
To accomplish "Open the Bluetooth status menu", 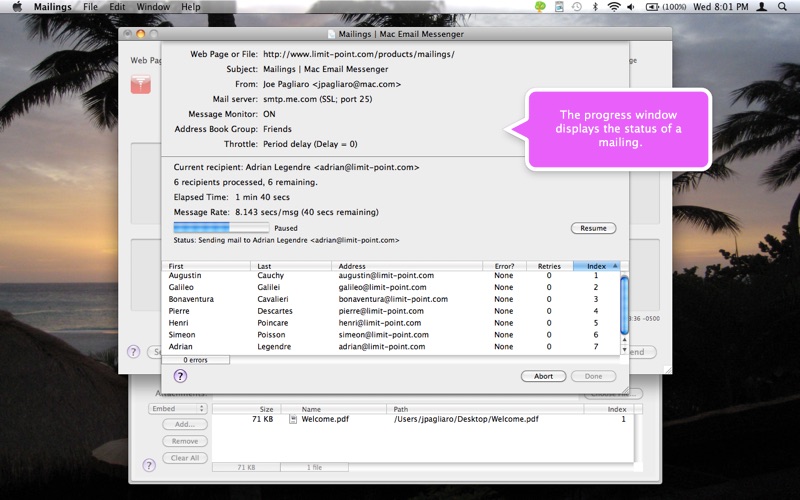I will pyautogui.click(x=595, y=7).
